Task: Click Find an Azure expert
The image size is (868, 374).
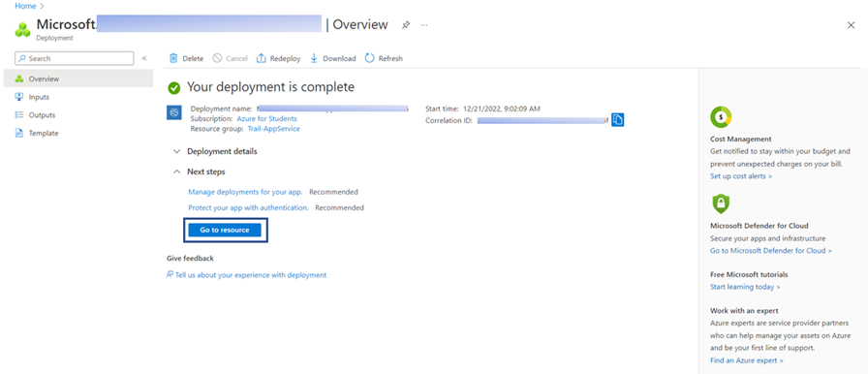Action: click(747, 360)
